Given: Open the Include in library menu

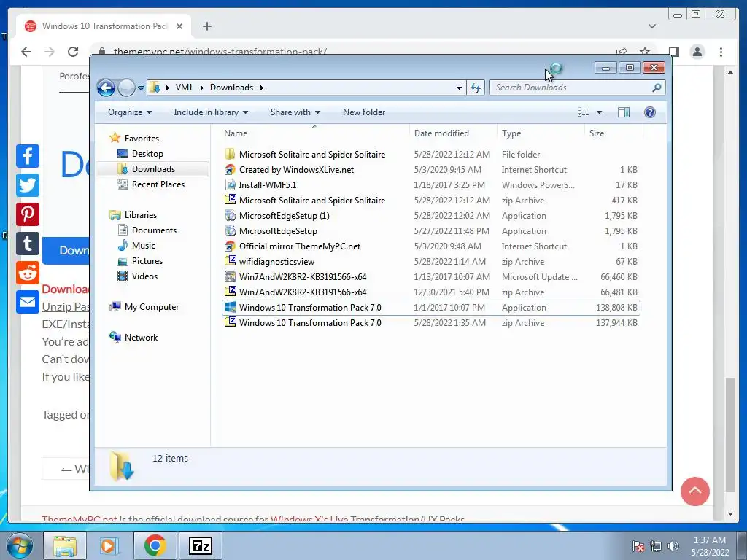Looking at the screenshot, I should 211,112.
